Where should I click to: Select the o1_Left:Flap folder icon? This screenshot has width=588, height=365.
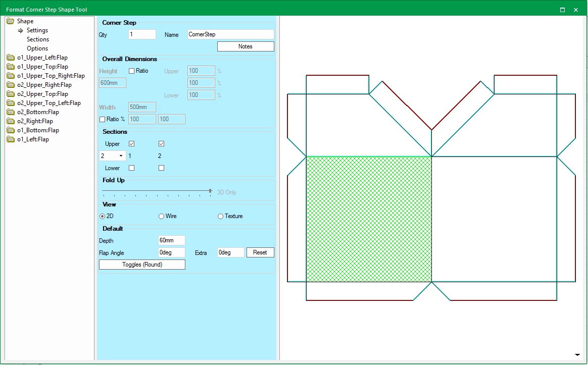click(11, 139)
